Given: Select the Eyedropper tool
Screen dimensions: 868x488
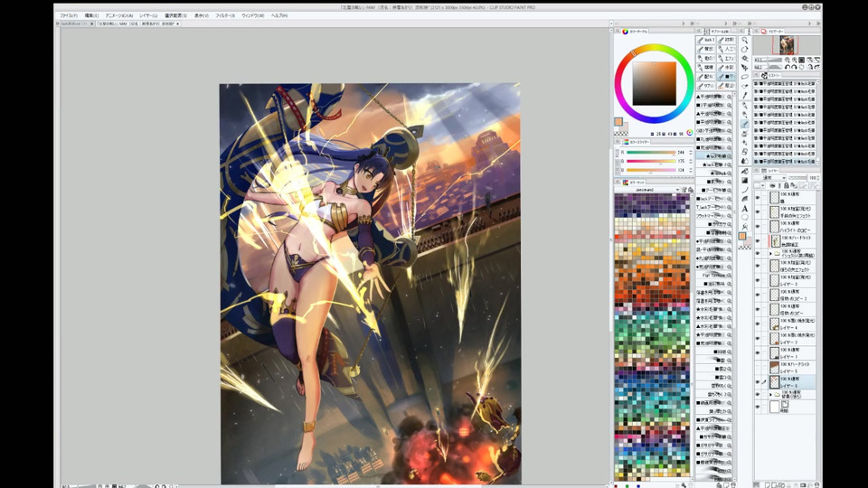Looking at the screenshot, I should click(745, 95).
